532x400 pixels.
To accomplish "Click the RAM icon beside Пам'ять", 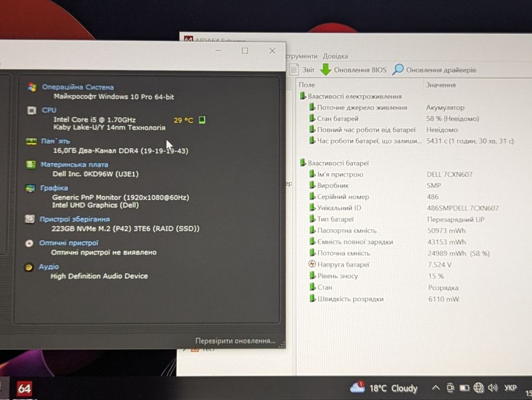I will click(31, 141).
